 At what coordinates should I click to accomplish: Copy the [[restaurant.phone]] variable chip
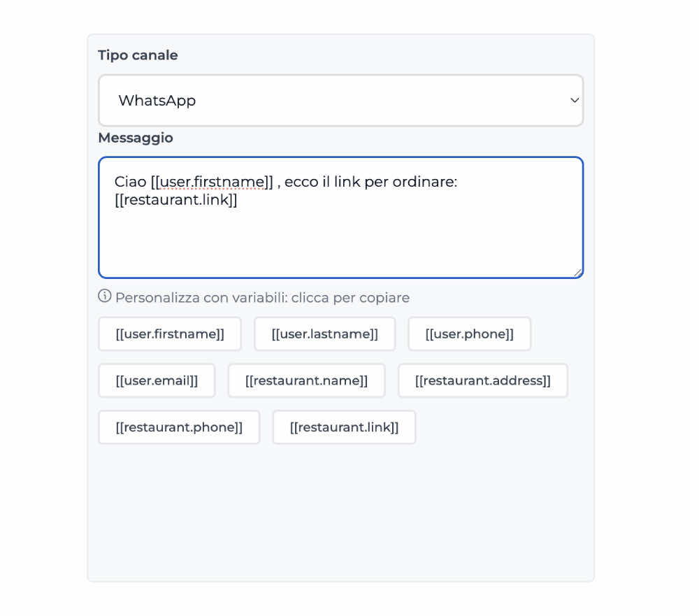pos(179,427)
